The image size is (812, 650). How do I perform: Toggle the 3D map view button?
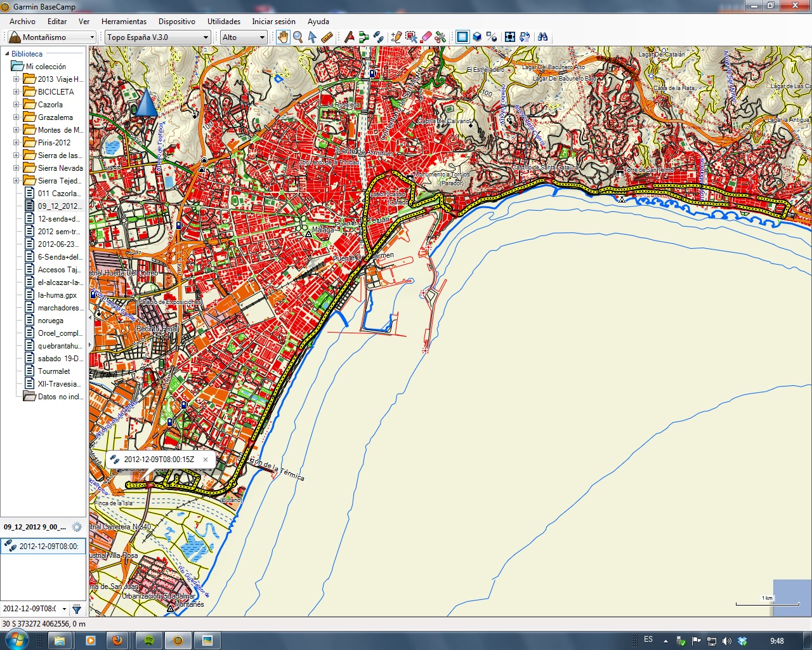(x=477, y=37)
